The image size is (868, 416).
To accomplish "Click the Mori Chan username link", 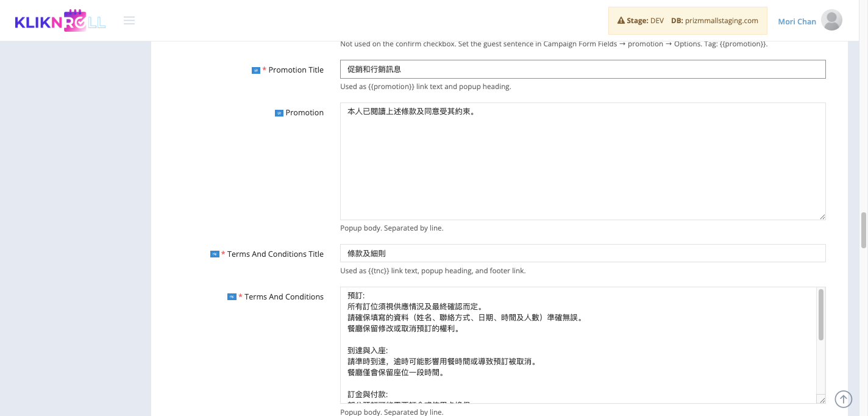I will pyautogui.click(x=797, y=21).
